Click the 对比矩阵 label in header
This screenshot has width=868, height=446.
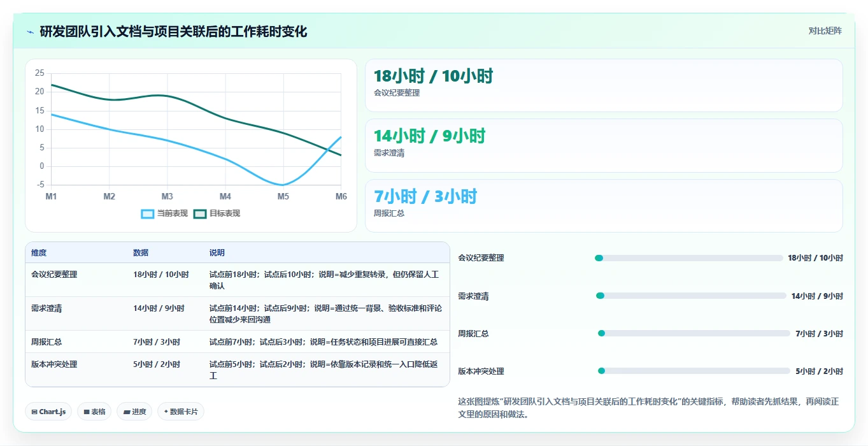pyautogui.click(x=825, y=31)
